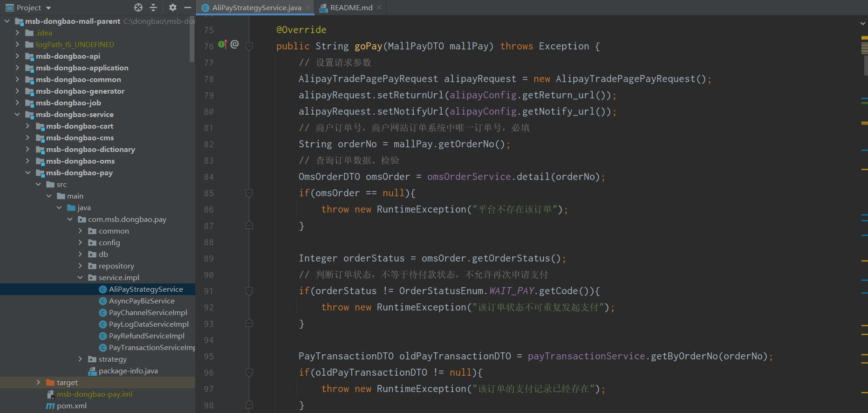
Task: Open PayRefundServiceImpl class
Action: tap(147, 336)
